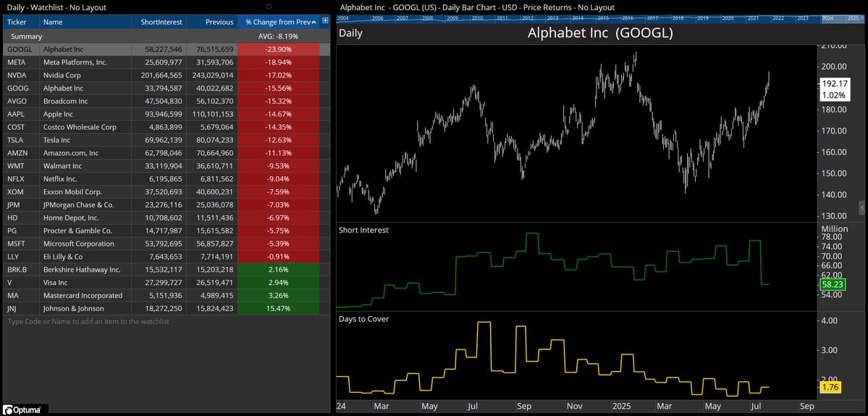Click the highlighted 2024 range selector

click(827, 18)
